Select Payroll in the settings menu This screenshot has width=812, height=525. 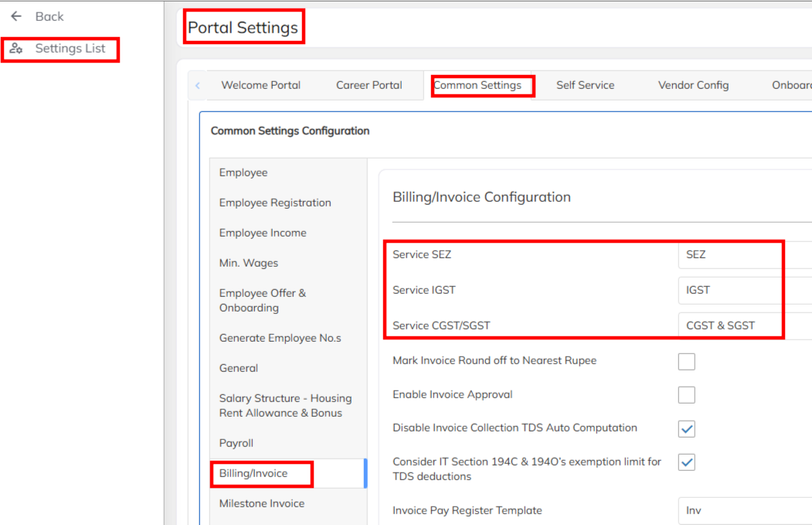pos(236,443)
